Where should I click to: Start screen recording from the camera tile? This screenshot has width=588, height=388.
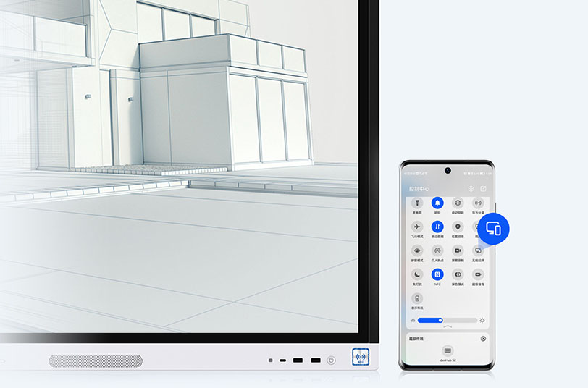click(x=458, y=250)
